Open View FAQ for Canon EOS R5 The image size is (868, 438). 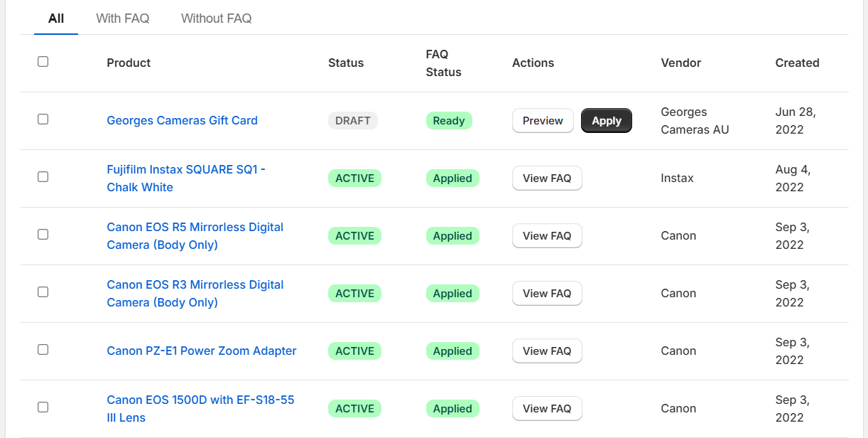pyautogui.click(x=547, y=236)
